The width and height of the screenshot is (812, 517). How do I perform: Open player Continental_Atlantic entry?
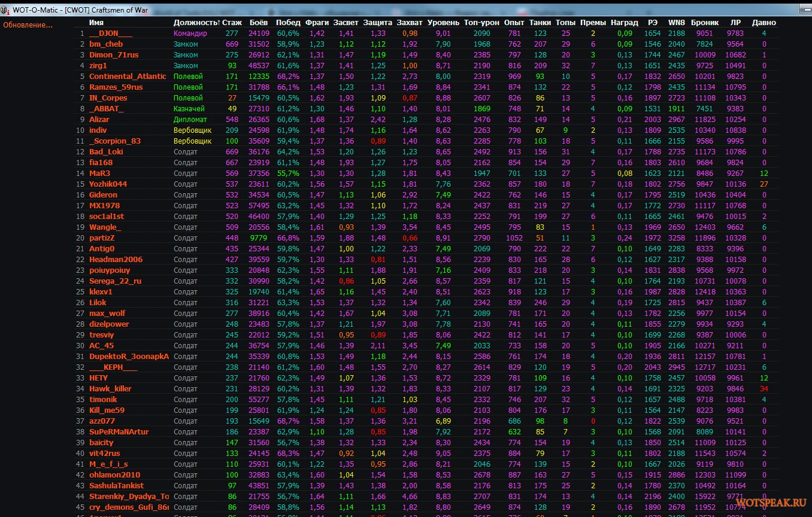(x=128, y=77)
